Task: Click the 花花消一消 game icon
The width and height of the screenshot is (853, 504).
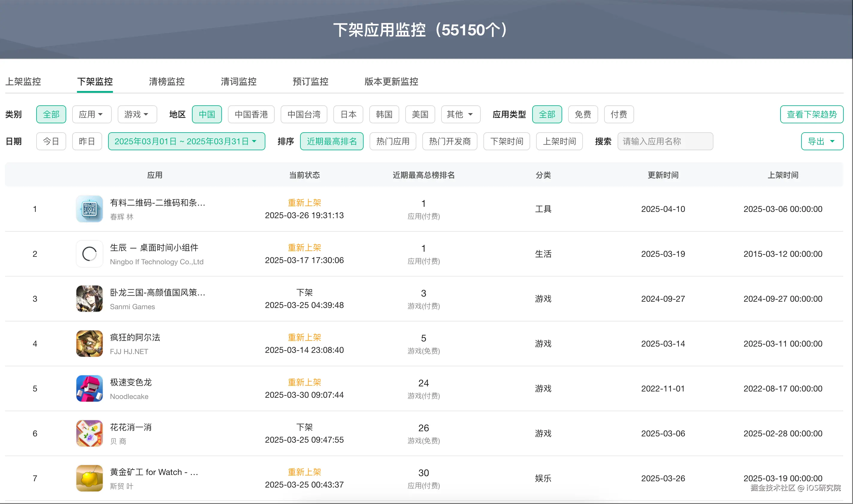Action: coord(89,433)
